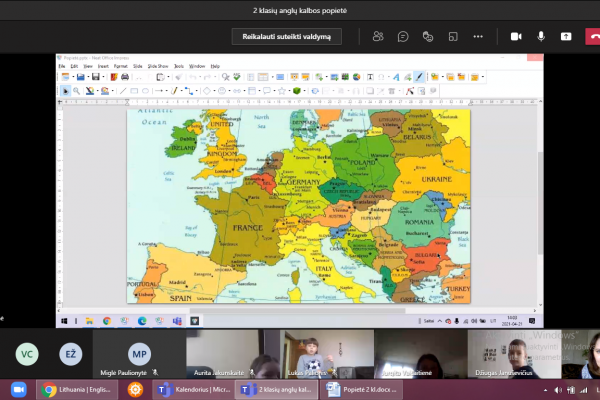
Task: Click the Find and Replace icon
Action: coord(225,77)
